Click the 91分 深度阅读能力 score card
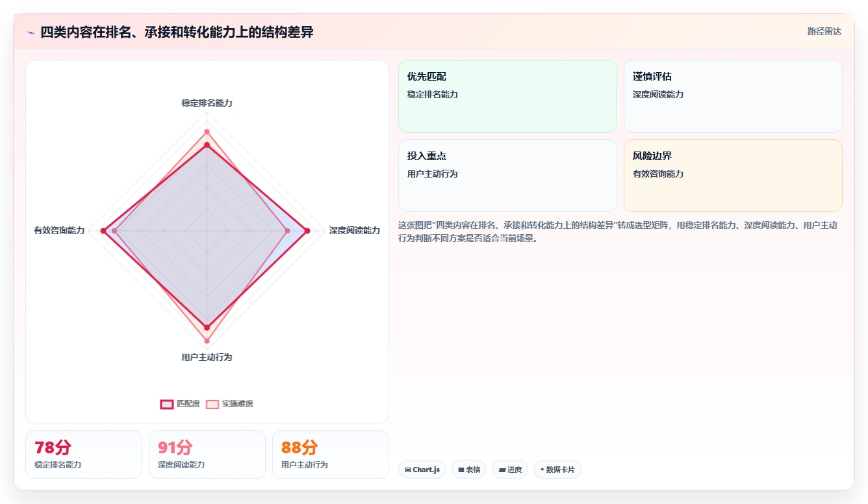The height and width of the screenshot is (504, 868). coord(207,454)
